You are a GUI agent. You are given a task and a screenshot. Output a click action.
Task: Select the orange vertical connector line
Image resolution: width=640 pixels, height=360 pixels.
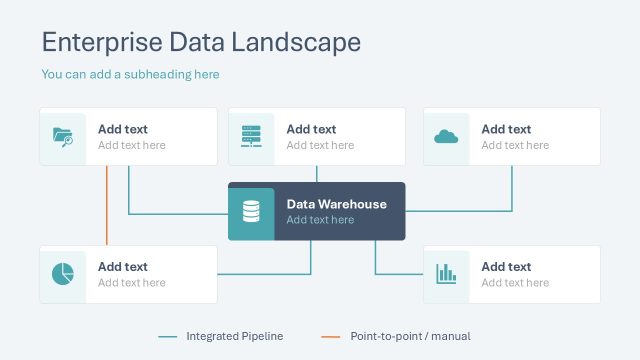pos(107,205)
